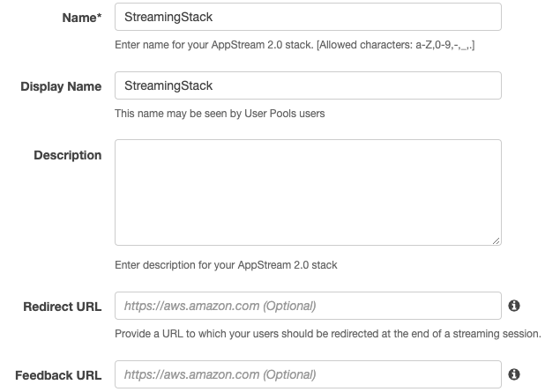Click the redirect URL help sentence
The image size is (545, 392).
[327, 334]
